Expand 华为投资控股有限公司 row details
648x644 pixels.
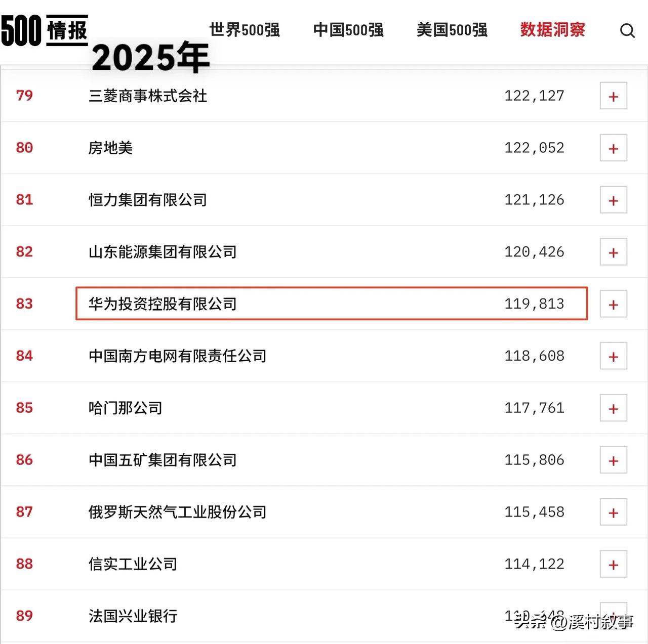(614, 304)
